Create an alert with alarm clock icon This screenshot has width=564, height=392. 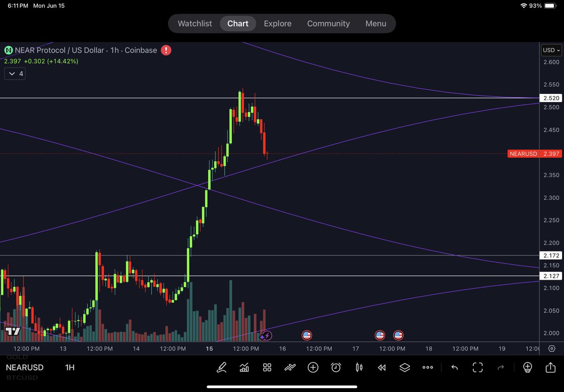(x=336, y=368)
